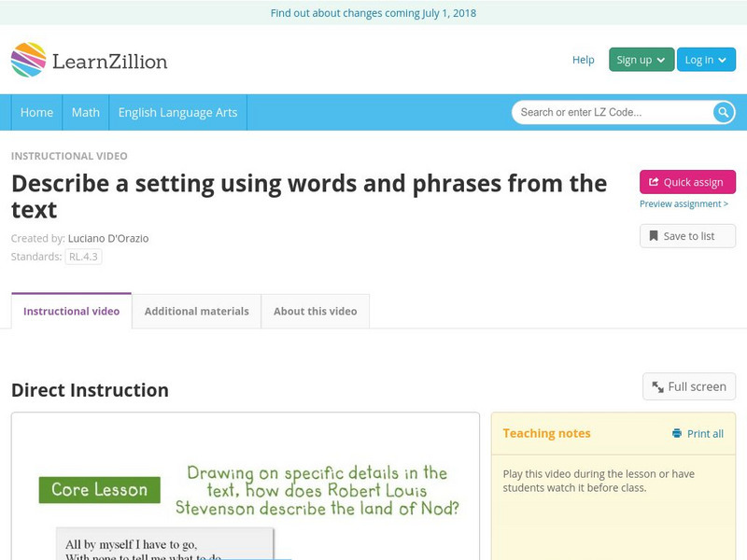The height and width of the screenshot is (560, 747).
Task: Click the Full screen expand icon
Action: coord(658,386)
